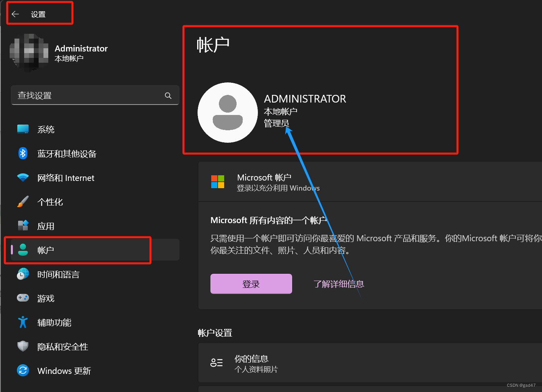Click the clock globe icon for 时间和语言
Viewport: 542px width, 392px height.
23,274
